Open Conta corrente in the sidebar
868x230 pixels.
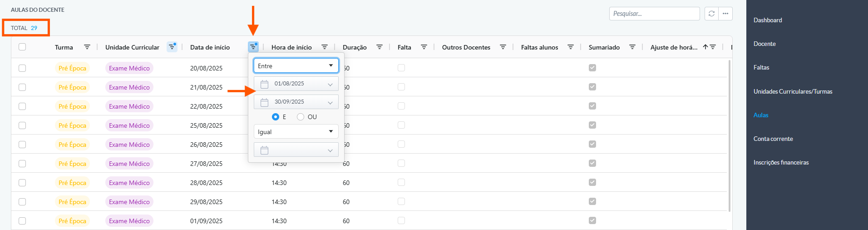click(773, 139)
